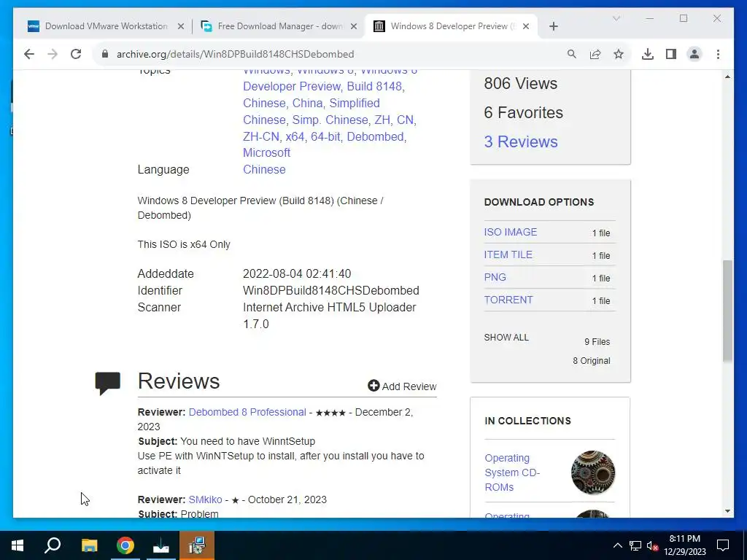Open the x64 topic link
This screenshot has height=560, width=747.
[x=295, y=136]
